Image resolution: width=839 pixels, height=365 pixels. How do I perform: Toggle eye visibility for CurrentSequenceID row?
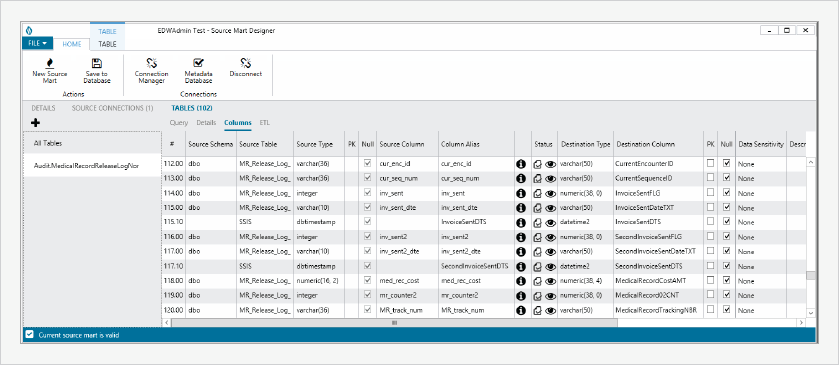pos(551,179)
